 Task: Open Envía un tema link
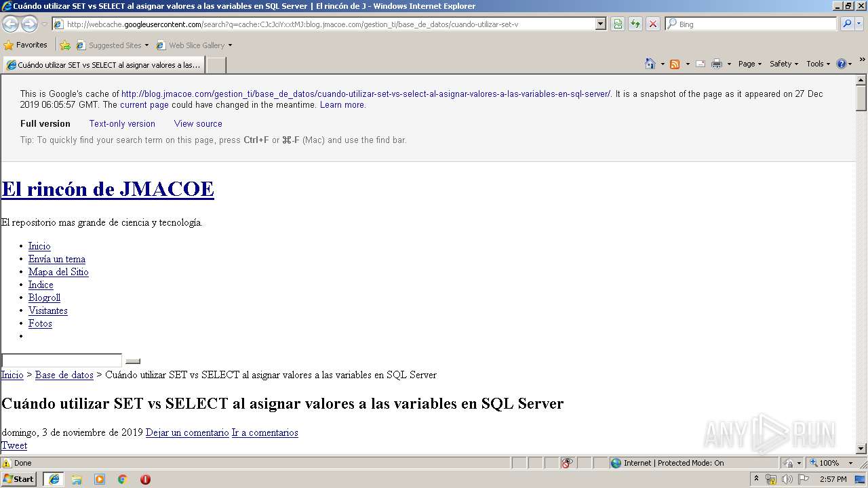(57, 259)
